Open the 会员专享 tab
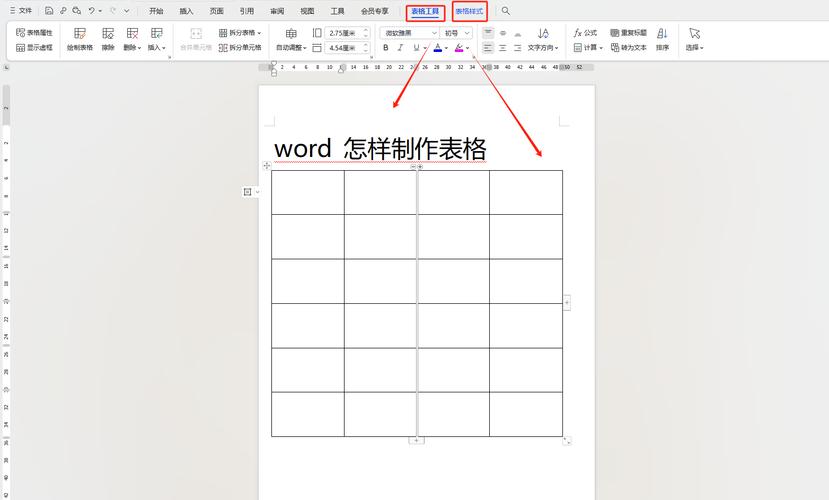 tap(375, 11)
